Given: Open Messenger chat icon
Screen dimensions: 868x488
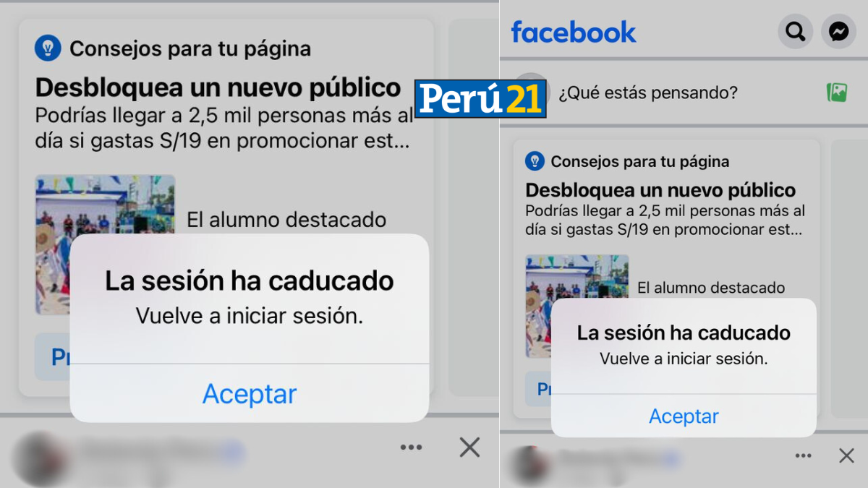Looking at the screenshot, I should tap(838, 32).
